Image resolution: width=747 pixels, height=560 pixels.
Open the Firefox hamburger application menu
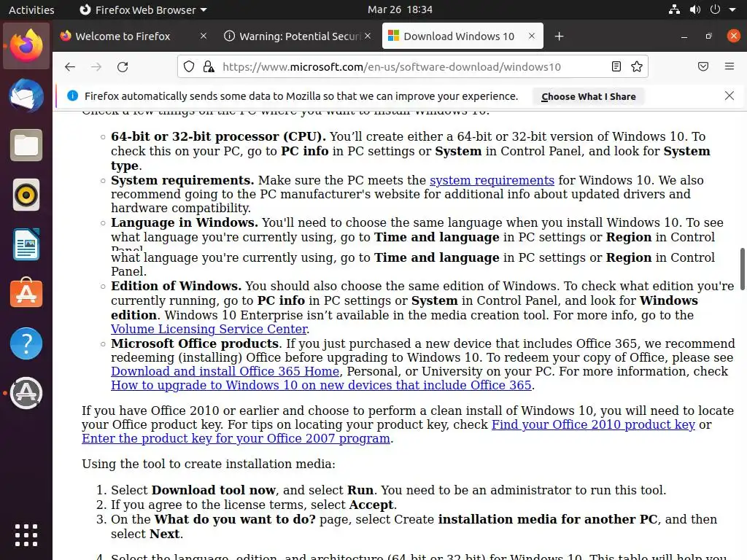tap(729, 66)
